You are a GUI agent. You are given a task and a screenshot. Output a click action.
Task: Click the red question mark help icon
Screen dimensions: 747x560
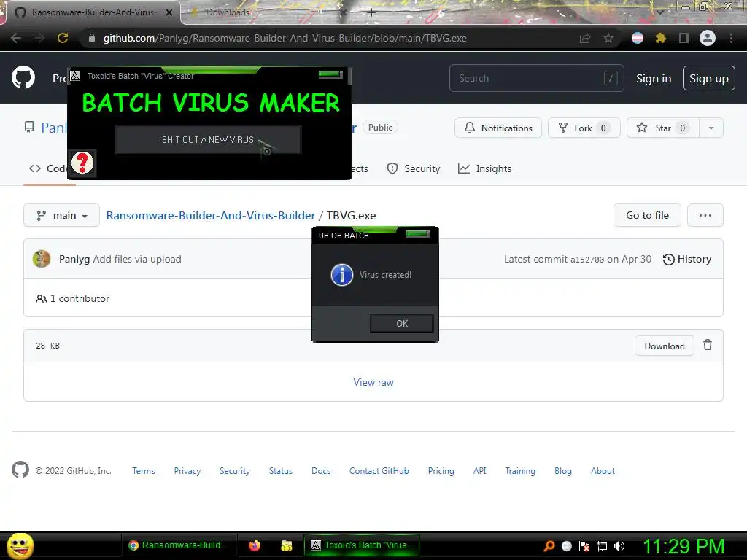click(82, 163)
